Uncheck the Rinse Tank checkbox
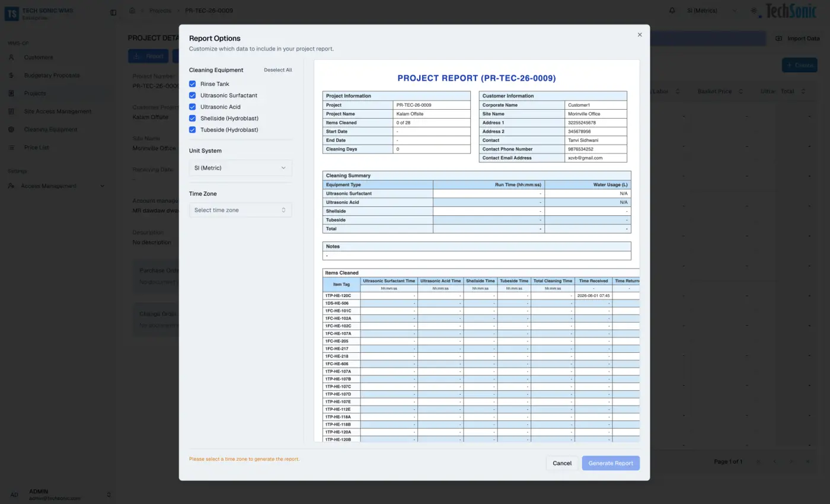Image resolution: width=830 pixels, height=504 pixels. click(x=192, y=84)
